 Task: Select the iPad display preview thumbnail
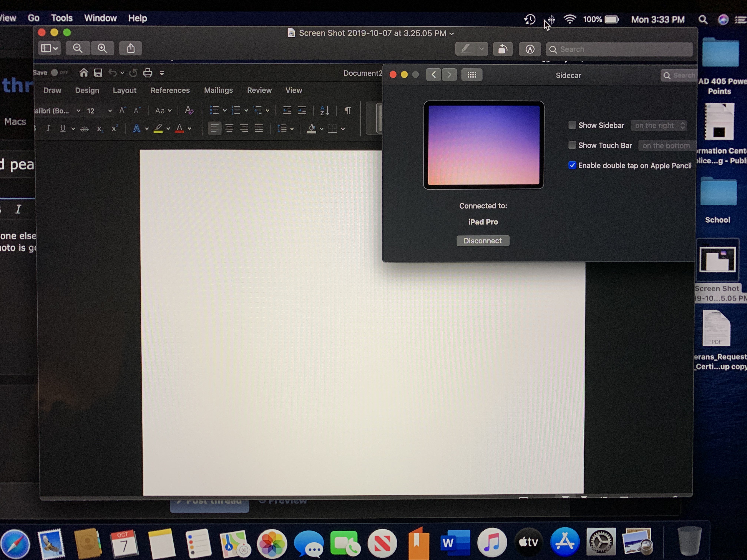pyautogui.click(x=484, y=145)
